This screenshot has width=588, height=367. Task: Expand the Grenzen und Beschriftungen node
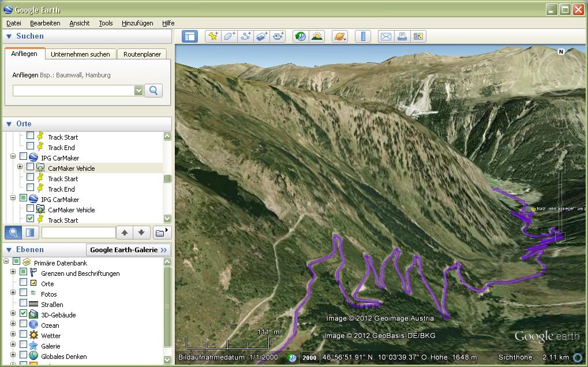[13, 271]
